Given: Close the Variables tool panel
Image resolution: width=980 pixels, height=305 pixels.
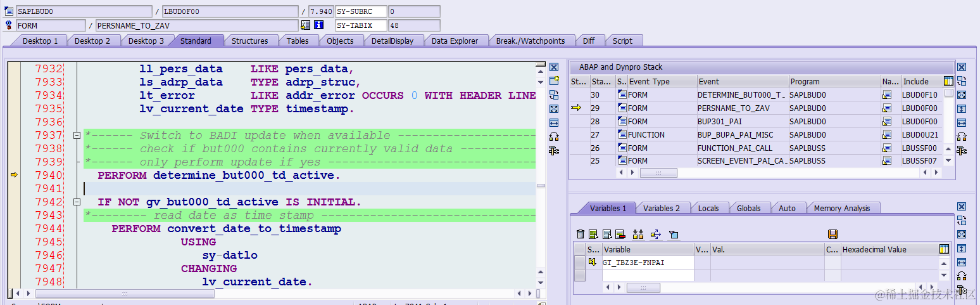Looking at the screenshot, I should tap(962, 207).
